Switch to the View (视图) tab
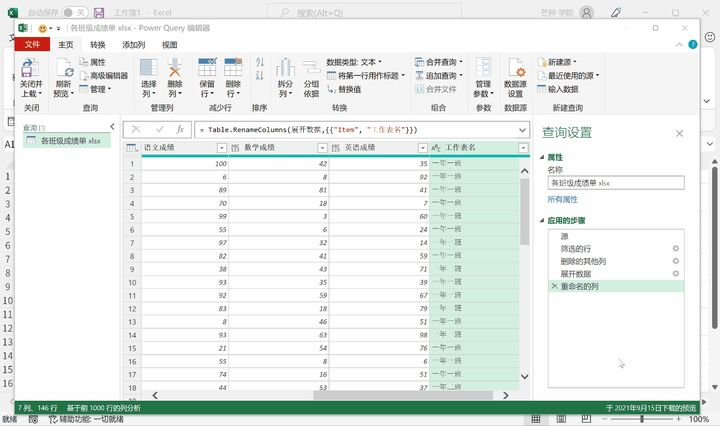 coord(169,45)
